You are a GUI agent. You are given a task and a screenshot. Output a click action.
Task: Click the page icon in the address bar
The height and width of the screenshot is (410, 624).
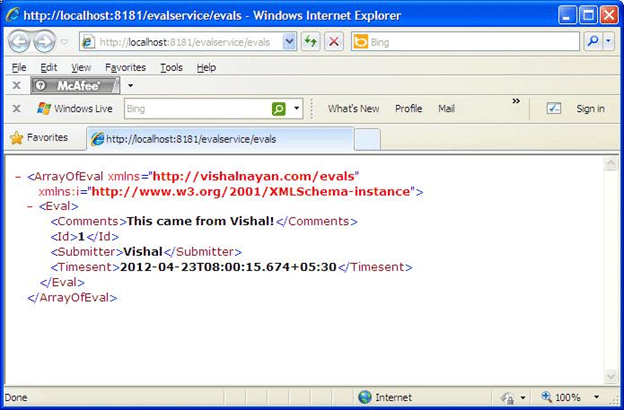point(88,42)
